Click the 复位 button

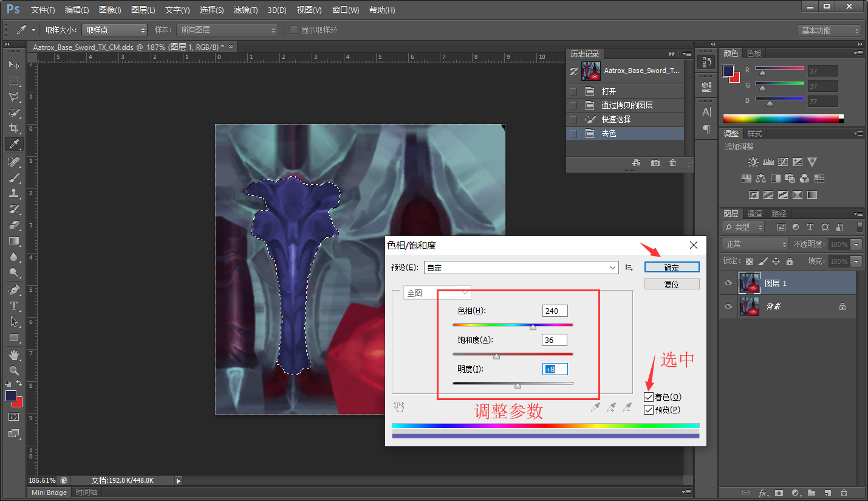pyautogui.click(x=672, y=285)
